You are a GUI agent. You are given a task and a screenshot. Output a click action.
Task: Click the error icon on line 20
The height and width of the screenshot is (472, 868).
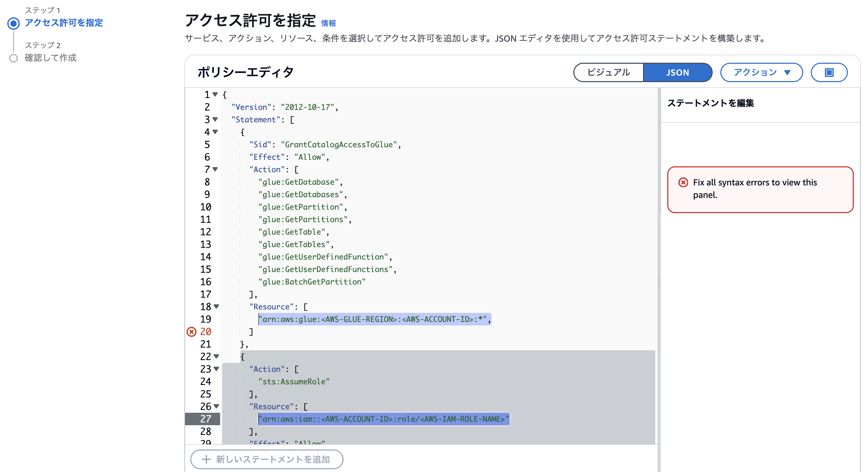(x=191, y=332)
